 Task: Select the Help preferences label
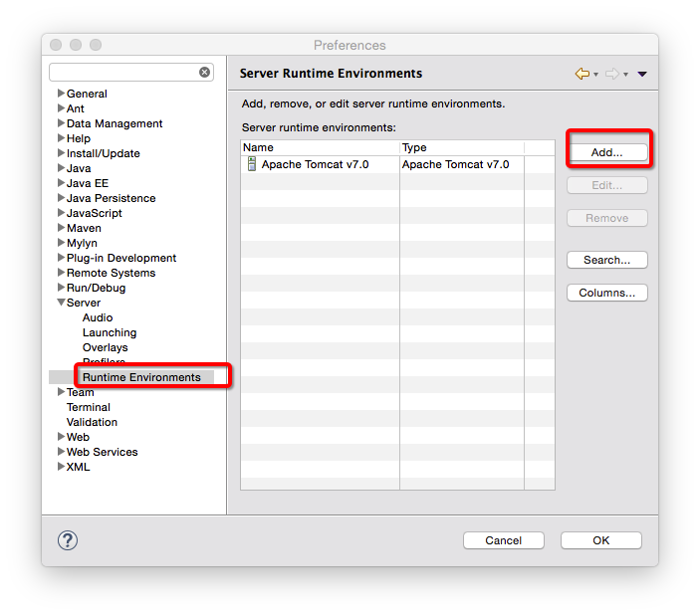[x=78, y=138]
